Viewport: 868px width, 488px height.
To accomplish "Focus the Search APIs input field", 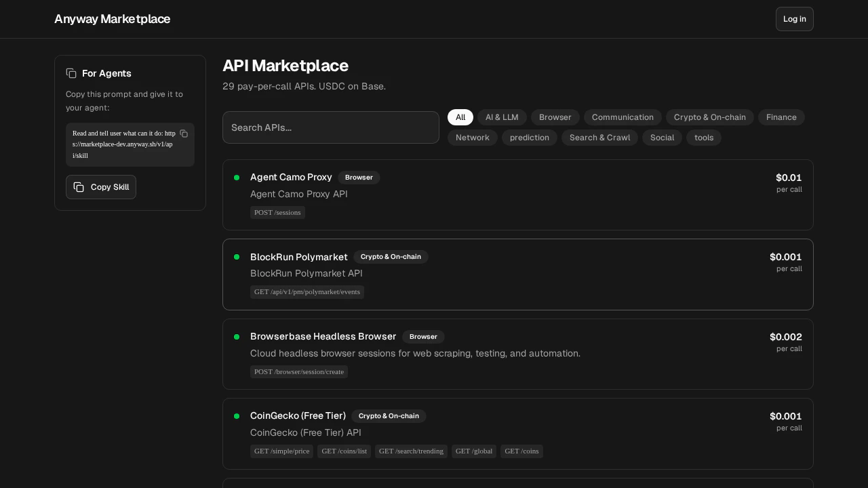I will [331, 127].
